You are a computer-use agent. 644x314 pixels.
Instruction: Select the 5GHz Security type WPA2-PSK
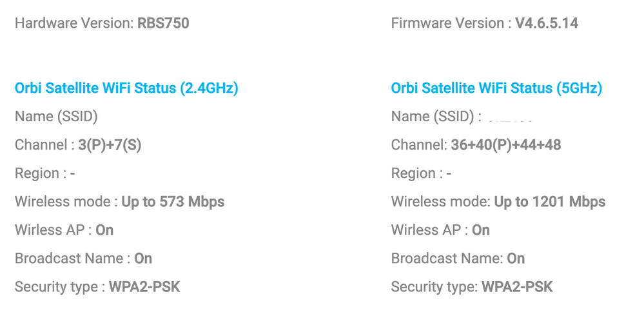[517, 287]
